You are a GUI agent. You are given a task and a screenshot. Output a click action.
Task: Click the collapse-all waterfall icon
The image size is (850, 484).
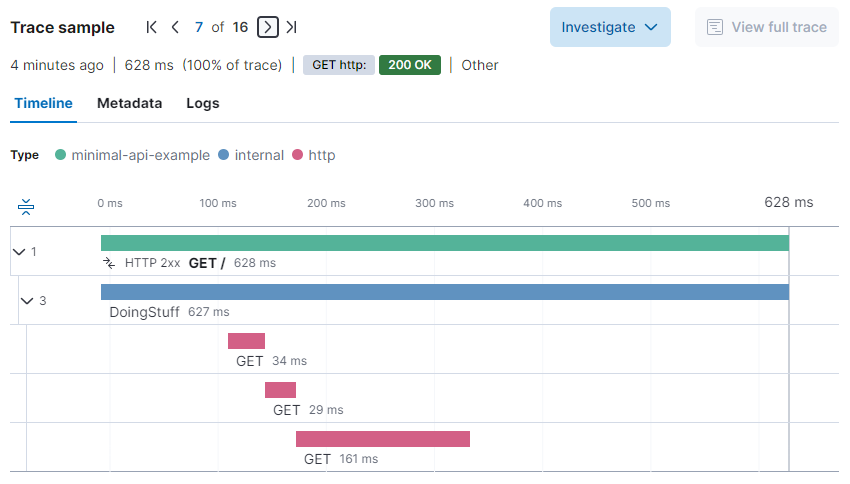point(26,207)
